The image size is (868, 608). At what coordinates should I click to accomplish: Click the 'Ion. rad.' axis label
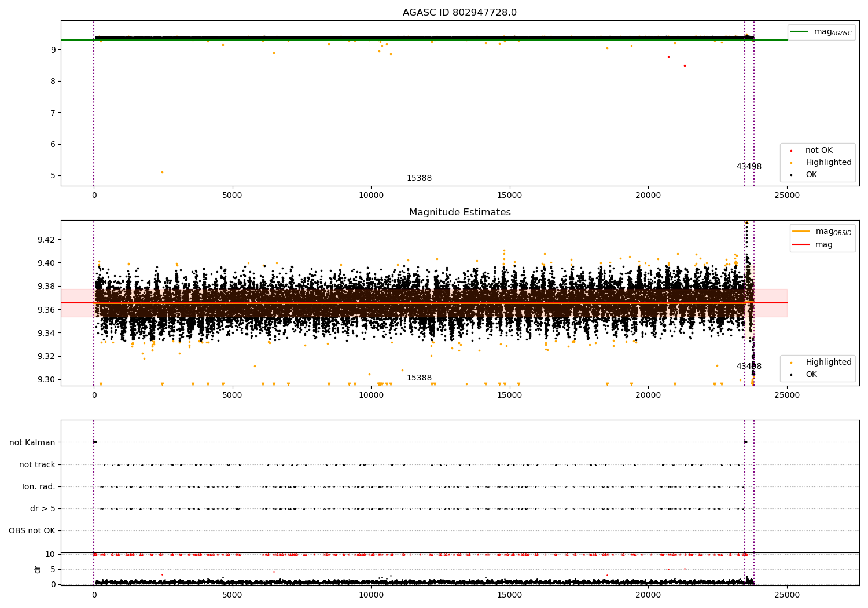pos(39,486)
